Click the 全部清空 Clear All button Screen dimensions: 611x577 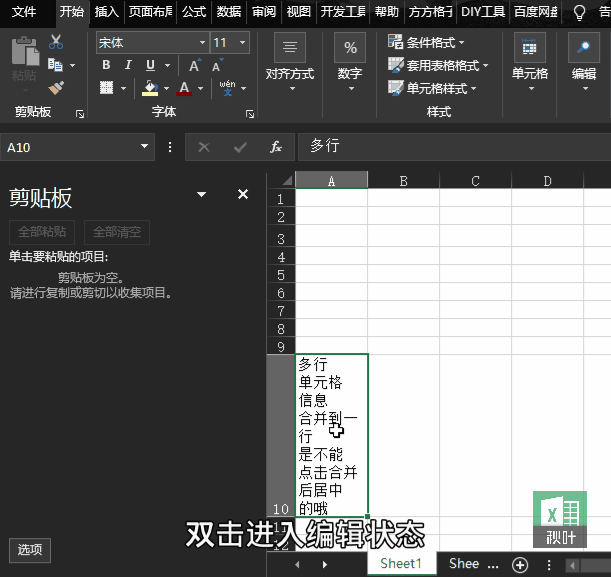coord(117,232)
